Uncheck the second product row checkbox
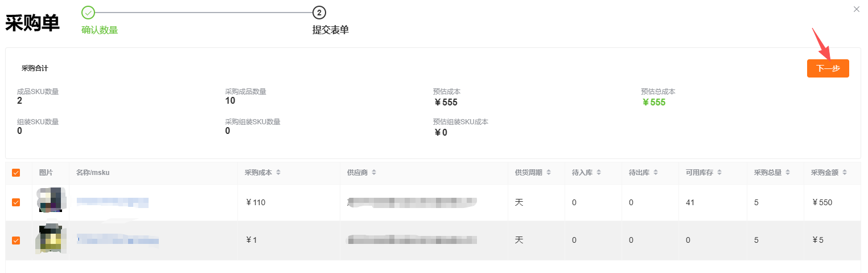 coord(16,241)
